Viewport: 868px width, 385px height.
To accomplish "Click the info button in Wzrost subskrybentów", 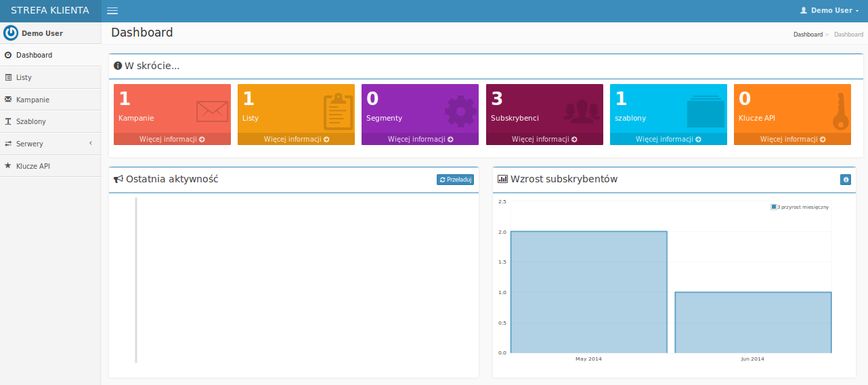I will [845, 180].
